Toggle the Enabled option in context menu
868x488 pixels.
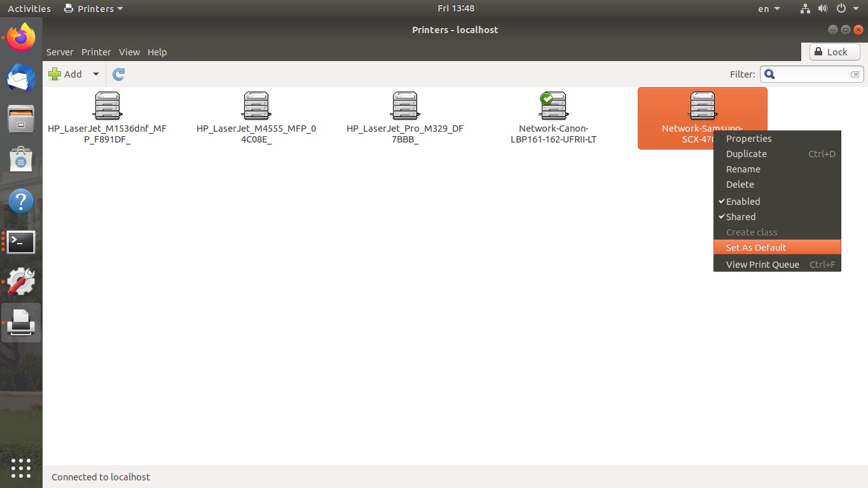pos(777,201)
